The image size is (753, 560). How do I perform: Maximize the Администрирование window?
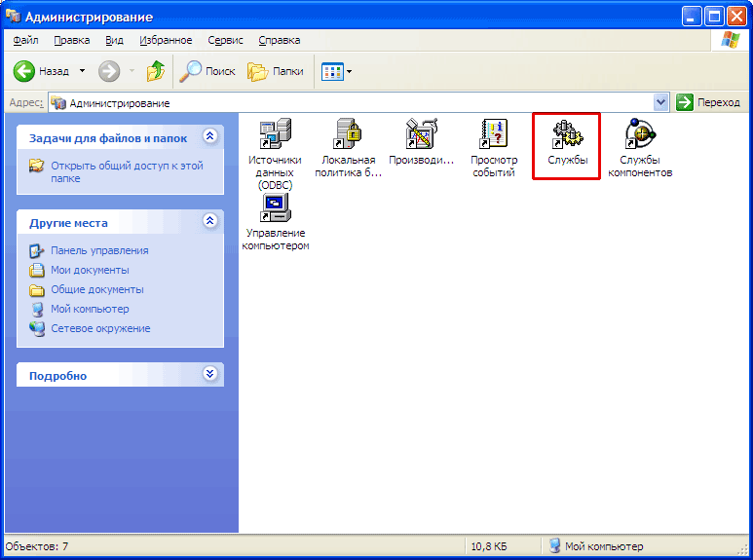[x=714, y=17]
